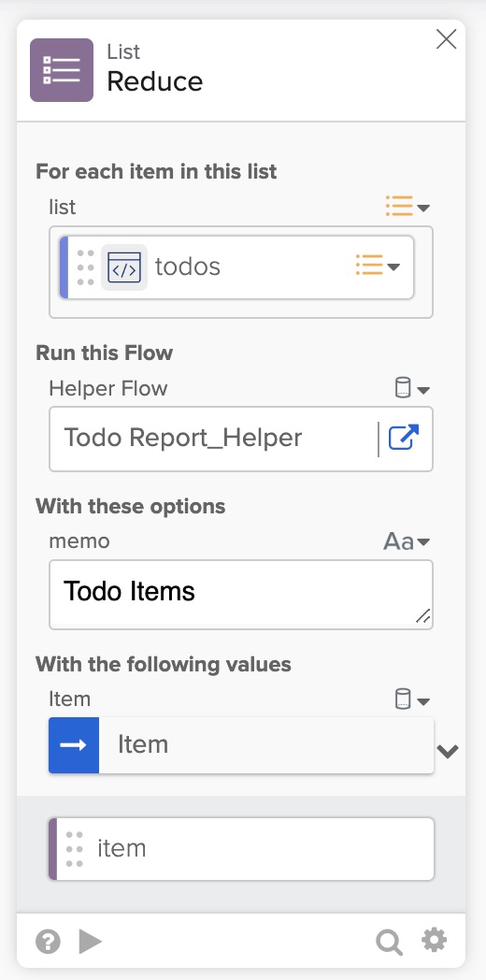Click the code icon on todos pill

point(124,267)
